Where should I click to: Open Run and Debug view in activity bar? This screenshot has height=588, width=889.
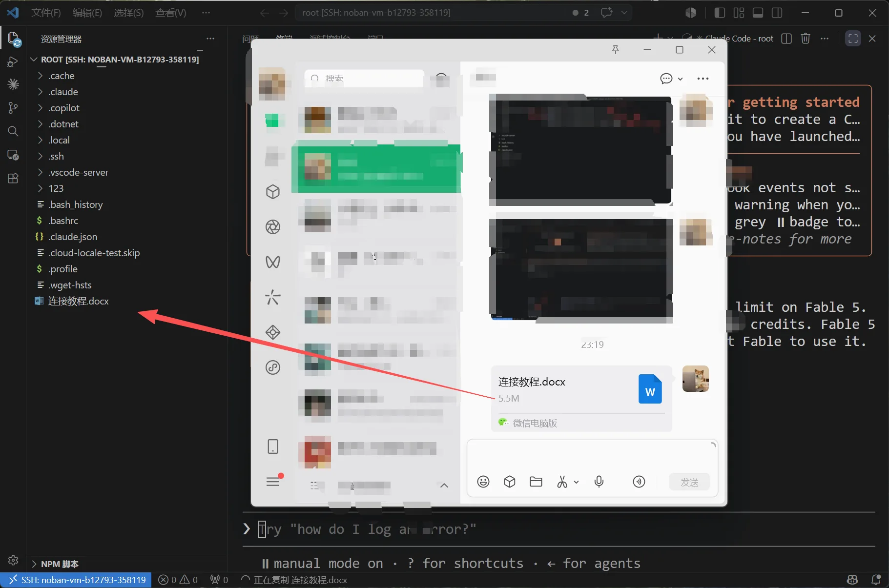click(13, 62)
